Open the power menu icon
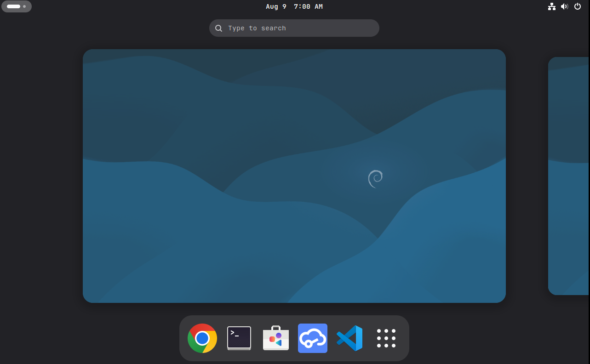The height and width of the screenshot is (364, 590). point(578,6)
